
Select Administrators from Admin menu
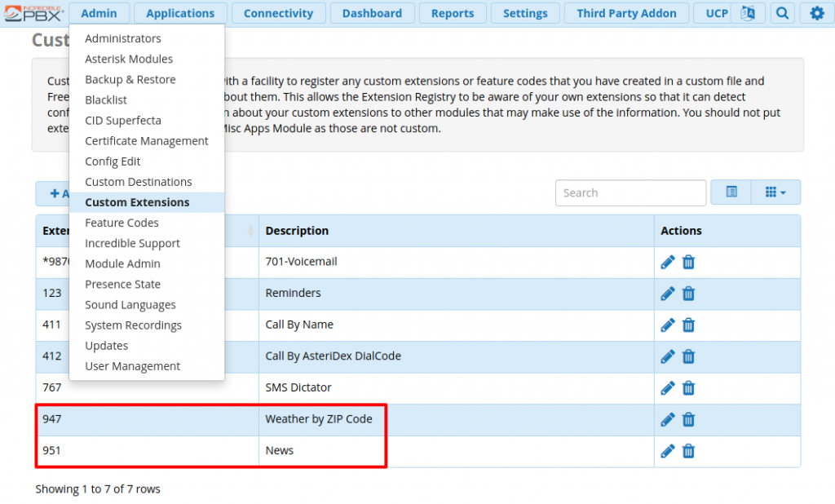tap(147, 38)
